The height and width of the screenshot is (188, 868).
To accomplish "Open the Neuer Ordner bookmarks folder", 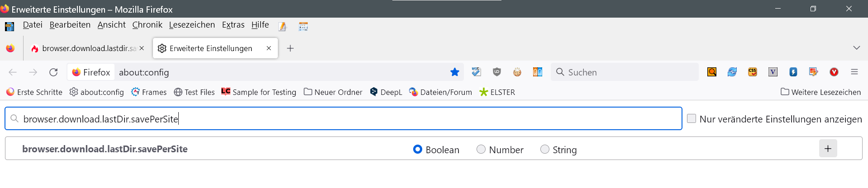I will pyautogui.click(x=333, y=92).
